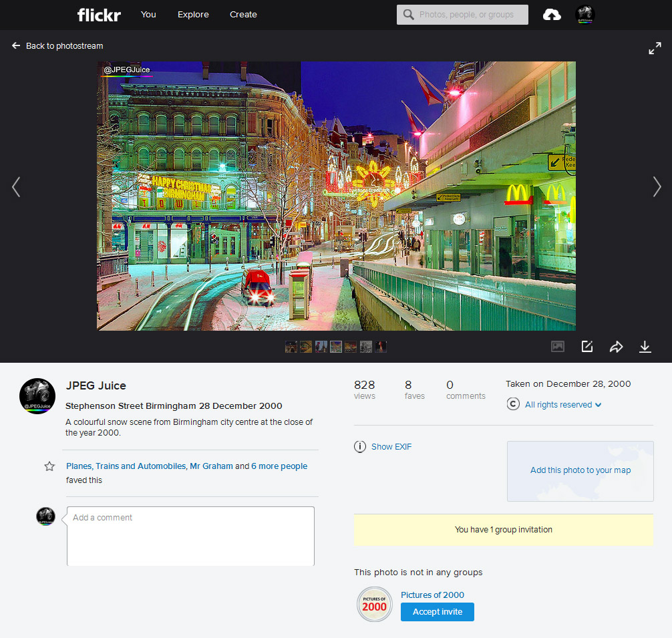Click the search magnifier icon
Image resolution: width=672 pixels, height=638 pixels.
(x=408, y=14)
